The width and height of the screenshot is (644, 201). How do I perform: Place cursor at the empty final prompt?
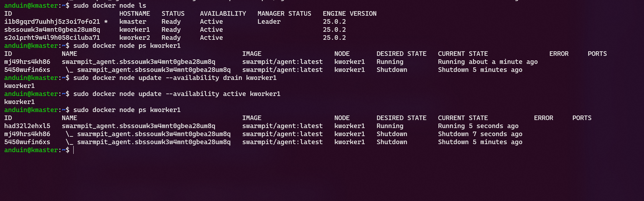point(74,150)
